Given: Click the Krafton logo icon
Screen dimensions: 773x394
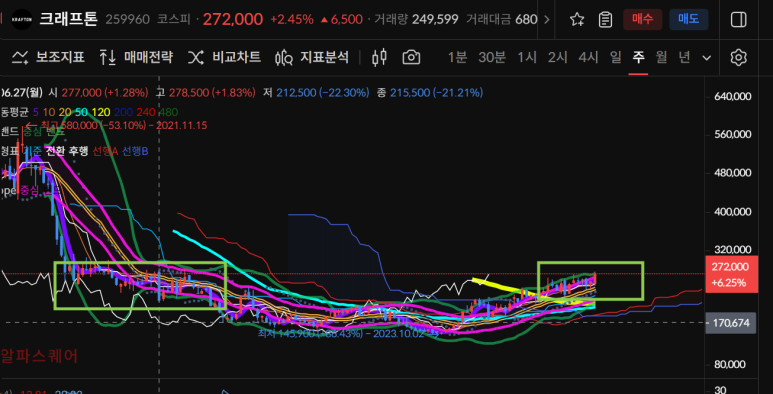Looking at the screenshot, I should [x=22, y=19].
